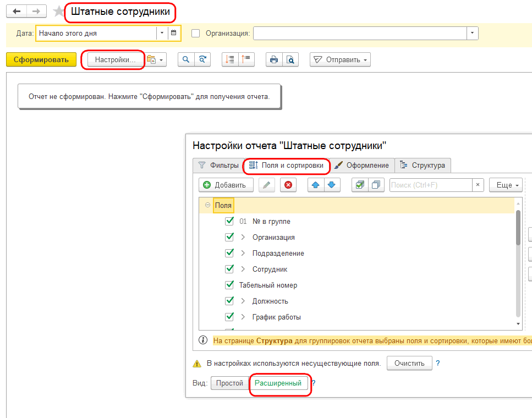This screenshot has height=418, width=532.
Task: Open report settings via Настройки button
Action: [116, 60]
